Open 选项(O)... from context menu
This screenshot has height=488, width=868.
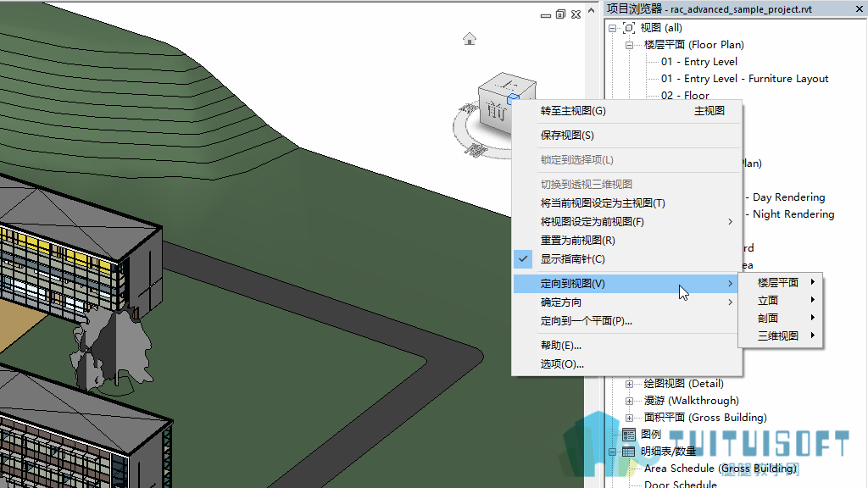(626, 364)
